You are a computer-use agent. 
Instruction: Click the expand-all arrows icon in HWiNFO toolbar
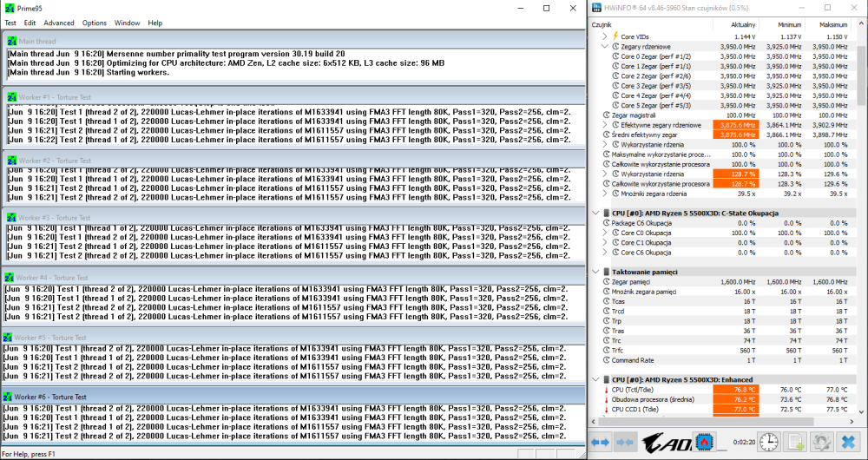[600, 443]
